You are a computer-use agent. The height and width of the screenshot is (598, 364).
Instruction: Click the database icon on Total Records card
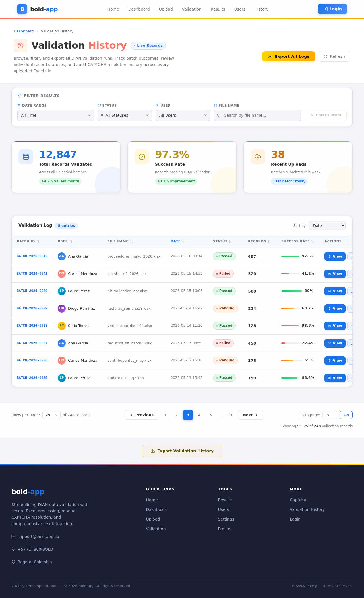pyautogui.click(x=26, y=157)
